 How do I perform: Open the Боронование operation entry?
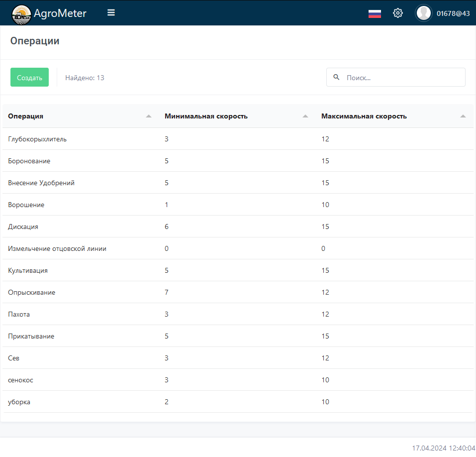coord(29,161)
